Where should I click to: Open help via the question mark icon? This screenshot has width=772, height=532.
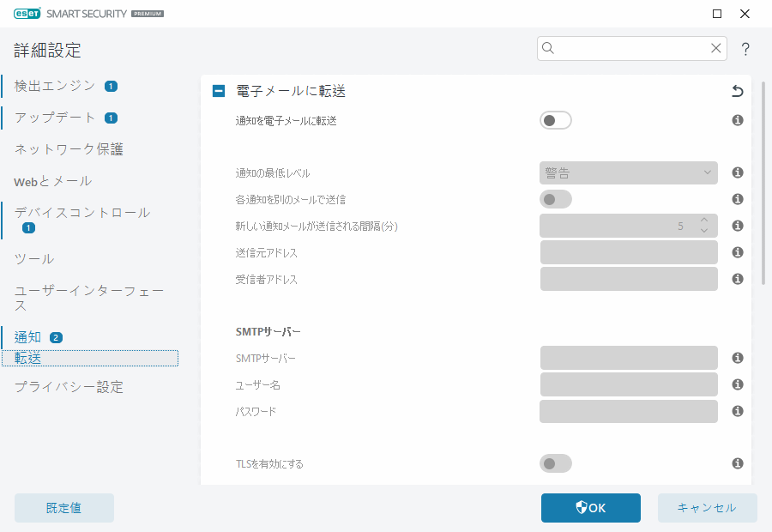click(x=745, y=49)
